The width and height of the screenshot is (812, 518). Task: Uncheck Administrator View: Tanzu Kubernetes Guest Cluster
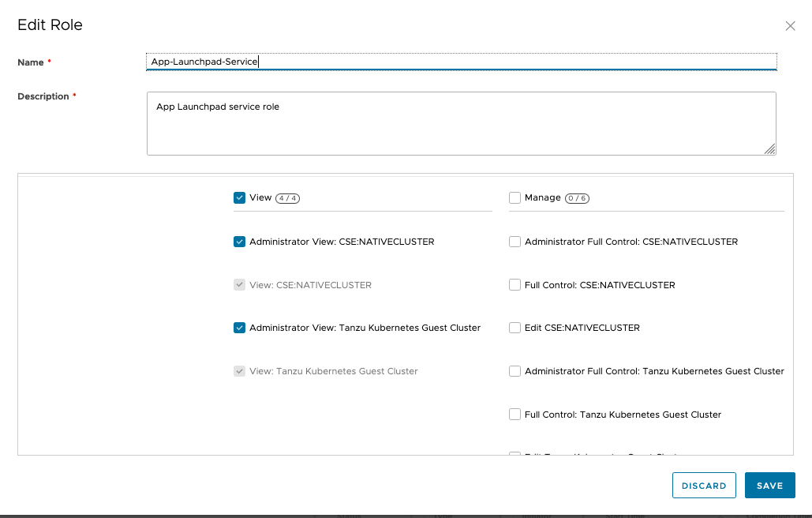[x=239, y=328]
